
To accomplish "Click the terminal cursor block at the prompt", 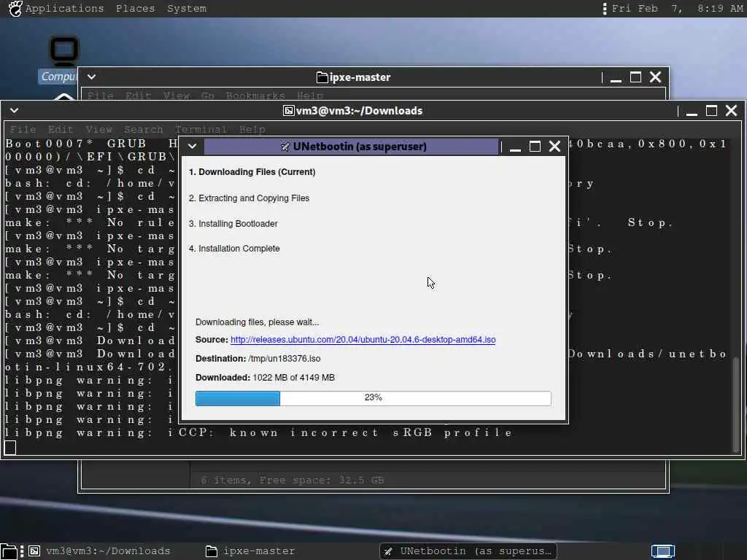I will pyautogui.click(x=10, y=448).
